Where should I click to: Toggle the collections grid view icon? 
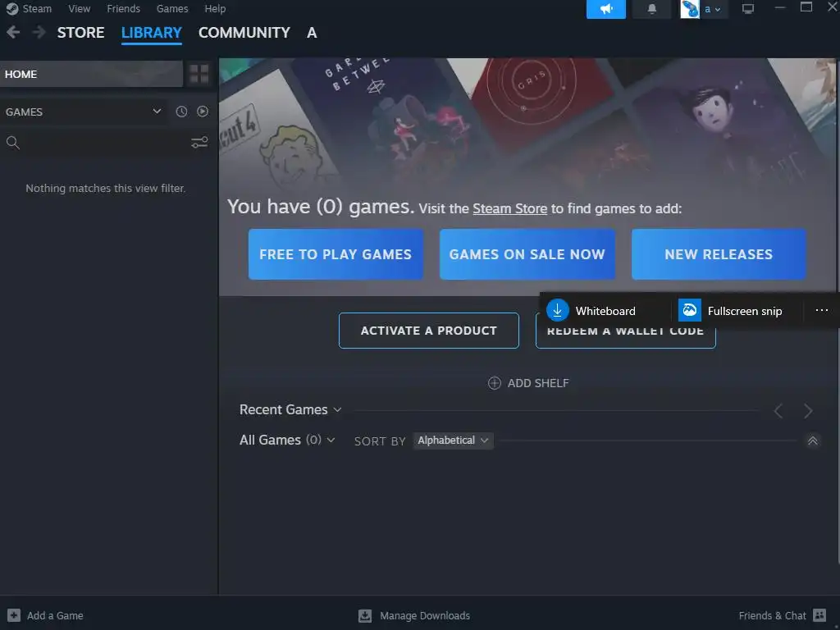coord(199,74)
